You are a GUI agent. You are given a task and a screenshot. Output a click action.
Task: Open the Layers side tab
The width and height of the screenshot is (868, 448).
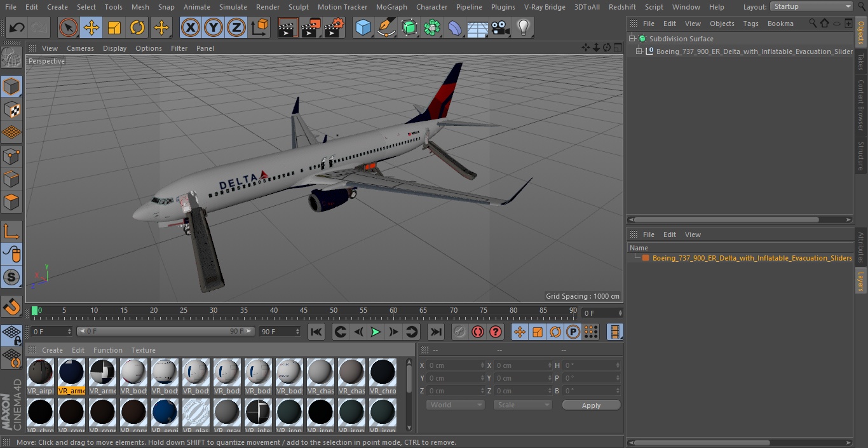[861, 281]
